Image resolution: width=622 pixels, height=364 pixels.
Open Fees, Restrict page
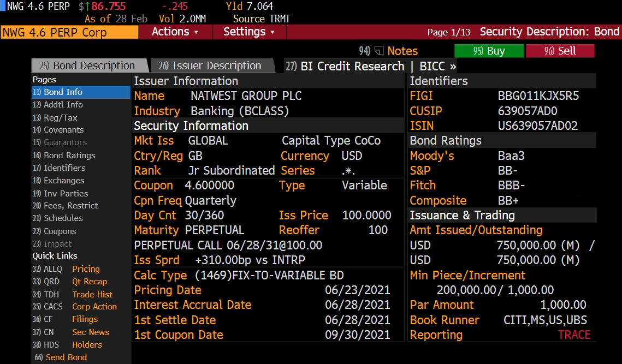point(66,205)
